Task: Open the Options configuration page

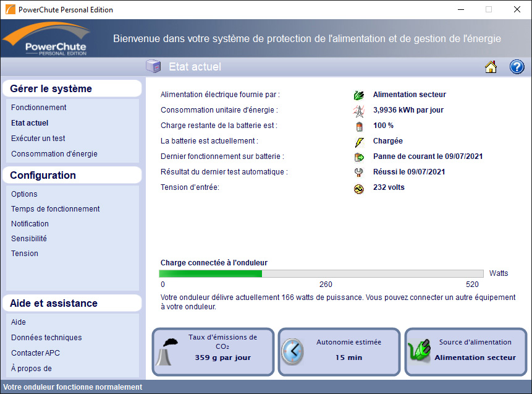Action: (24, 194)
